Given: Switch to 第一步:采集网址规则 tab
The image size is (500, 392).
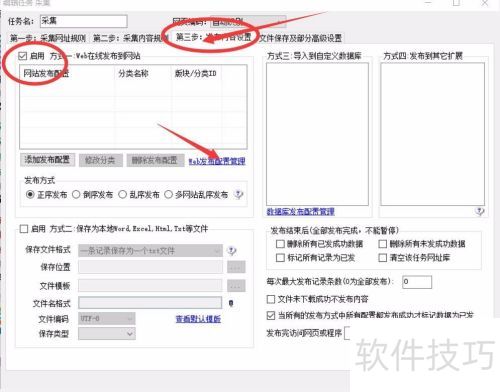Looking at the screenshot, I should (x=48, y=38).
